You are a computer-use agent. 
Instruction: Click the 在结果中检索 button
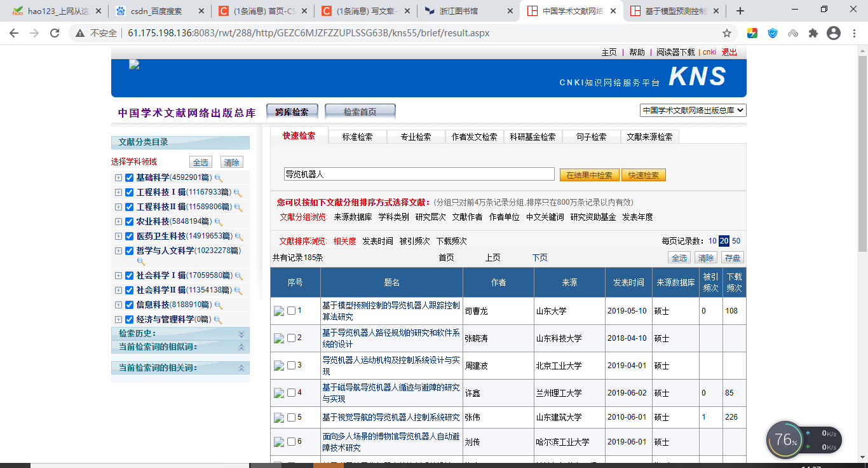click(589, 175)
